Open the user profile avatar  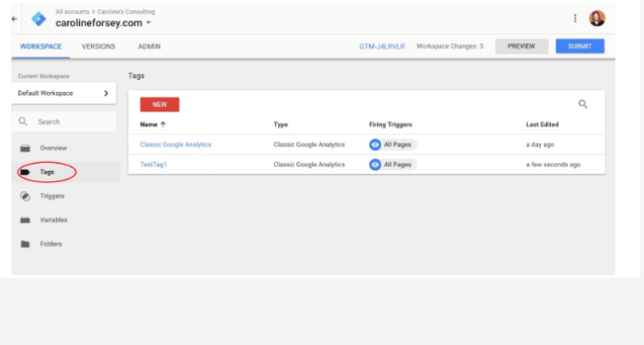597,18
